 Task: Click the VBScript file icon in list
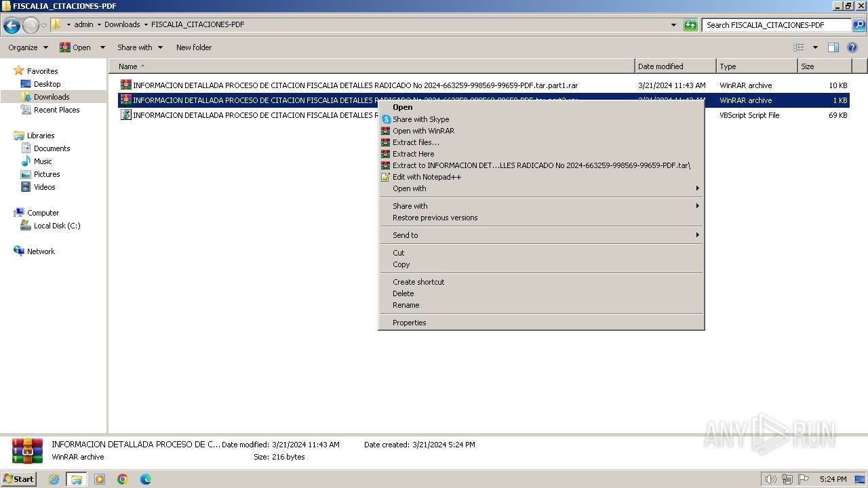(125, 115)
